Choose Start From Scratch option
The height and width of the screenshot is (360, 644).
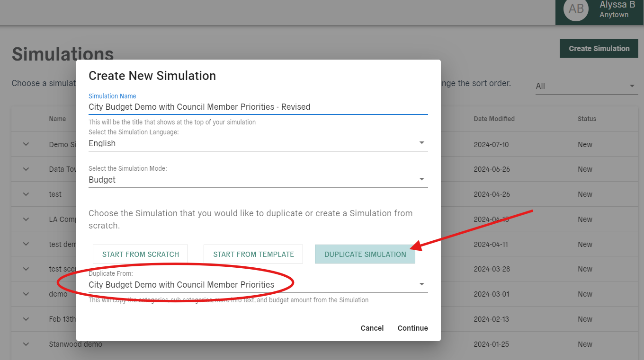coord(141,254)
